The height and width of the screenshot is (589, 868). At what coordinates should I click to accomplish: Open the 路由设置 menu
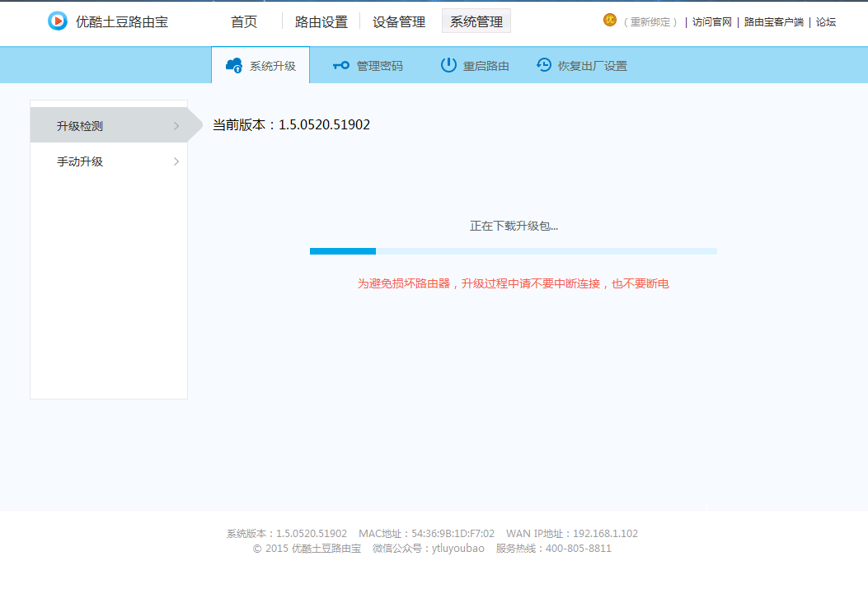pyautogui.click(x=321, y=21)
